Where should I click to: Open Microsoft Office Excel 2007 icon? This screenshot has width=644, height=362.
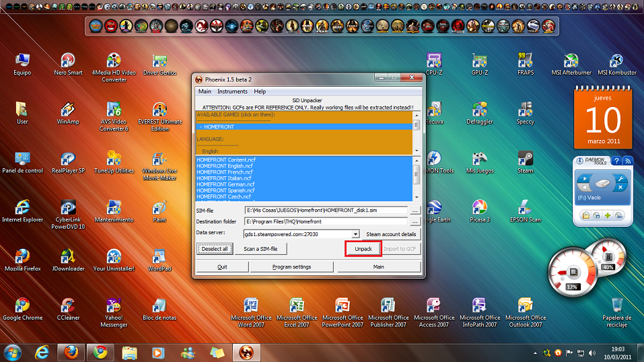297,312
